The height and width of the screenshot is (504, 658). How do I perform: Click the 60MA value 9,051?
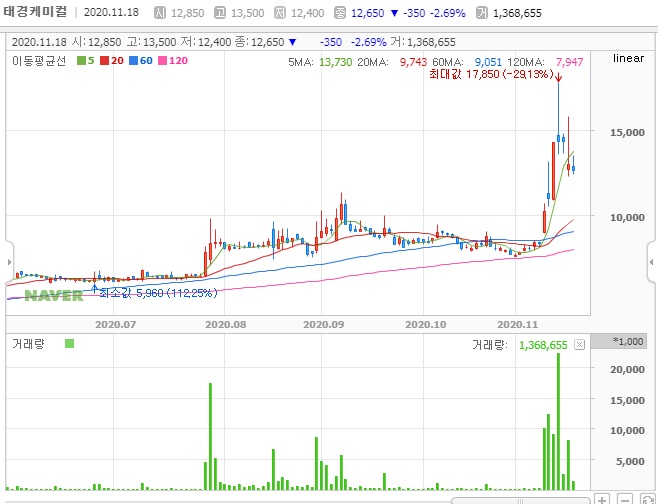click(488, 62)
